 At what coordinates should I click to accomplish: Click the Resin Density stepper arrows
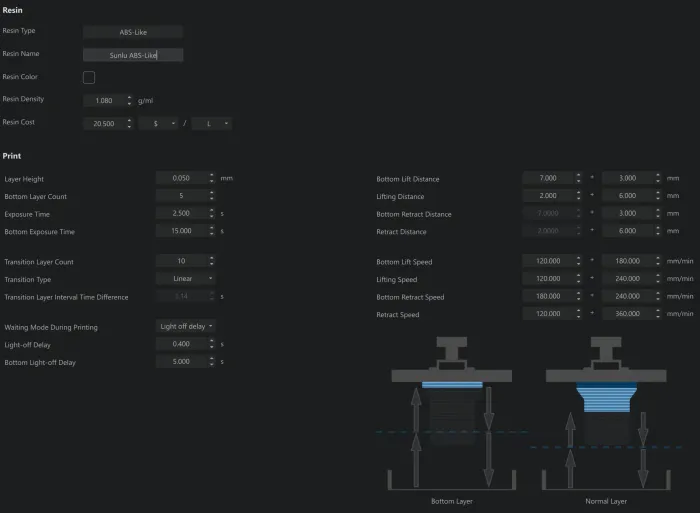point(129,100)
